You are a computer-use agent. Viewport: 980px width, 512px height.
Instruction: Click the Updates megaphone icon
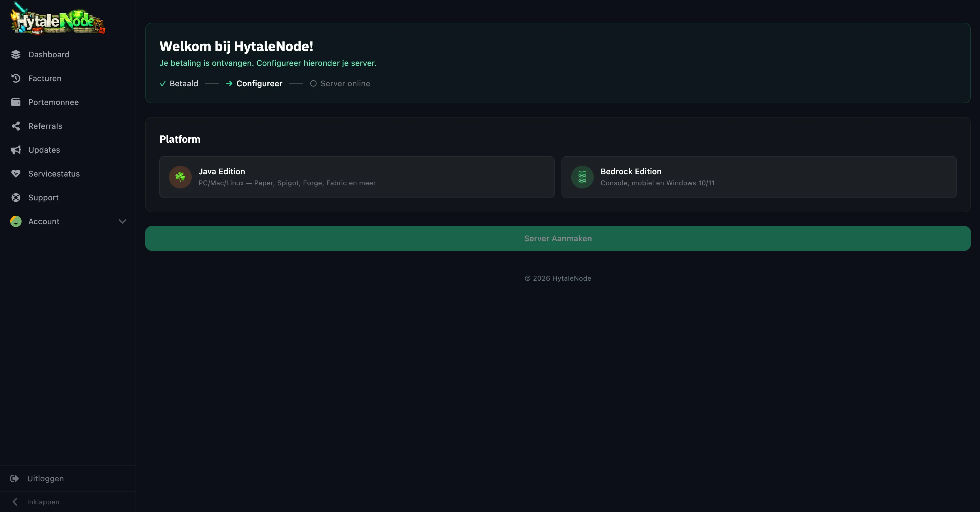(16, 150)
